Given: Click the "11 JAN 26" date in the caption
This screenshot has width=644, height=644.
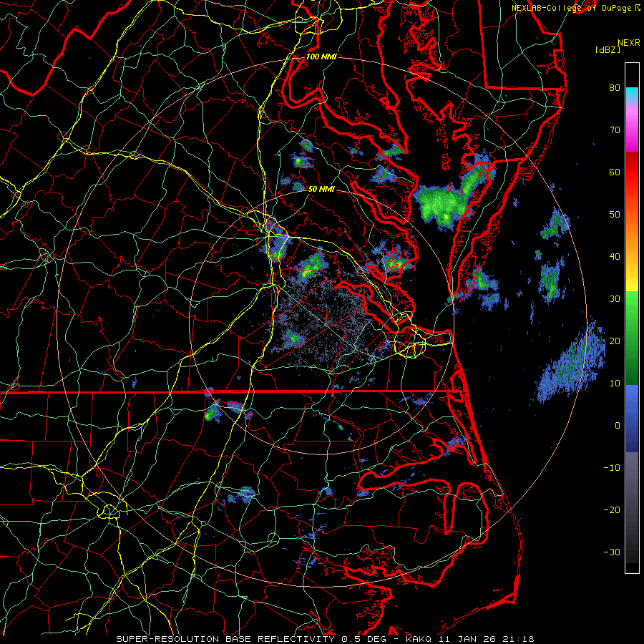Looking at the screenshot, I should click(x=468, y=639).
